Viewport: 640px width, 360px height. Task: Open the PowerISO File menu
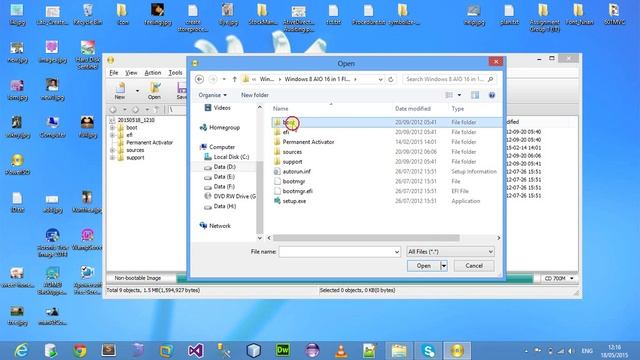click(x=113, y=73)
